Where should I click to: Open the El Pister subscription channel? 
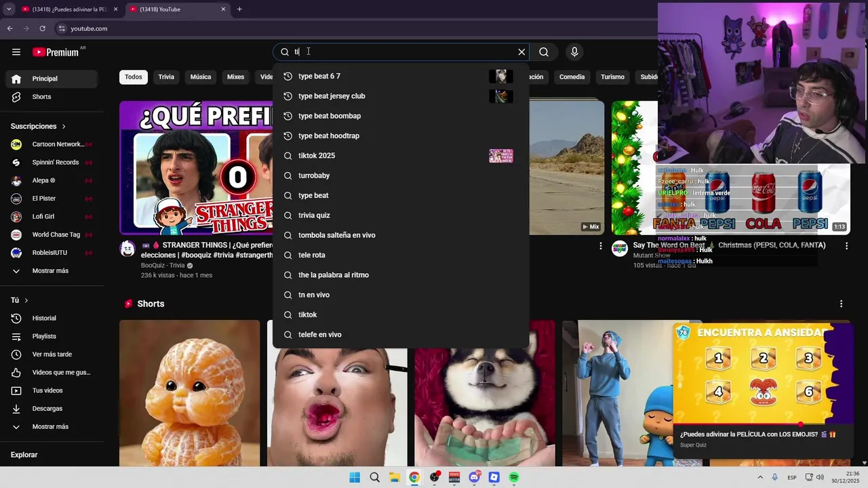coord(52,199)
